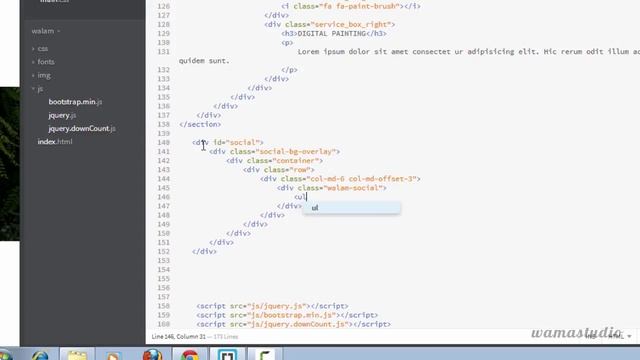Open Firefox from the taskbar
The width and height of the screenshot is (640, 360).
152,354
